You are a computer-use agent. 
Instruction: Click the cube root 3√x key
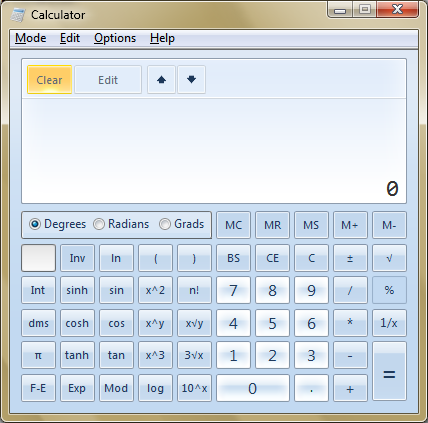pos(194,355)
